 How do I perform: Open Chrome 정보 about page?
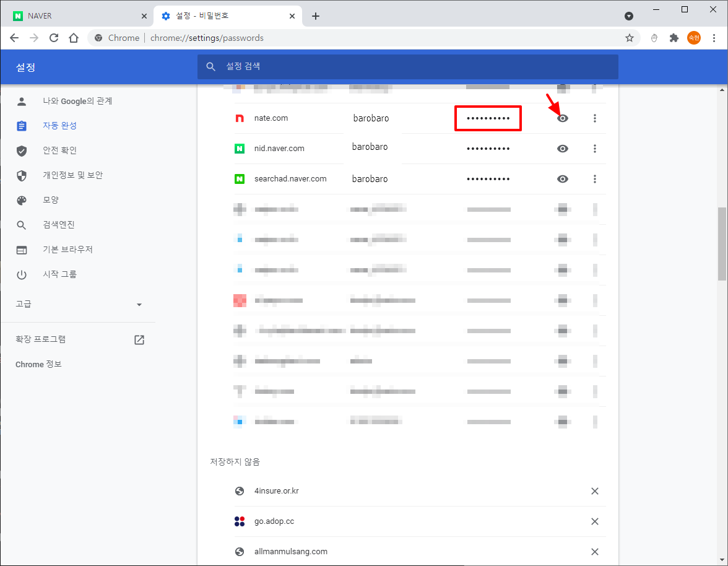[38, 365]
